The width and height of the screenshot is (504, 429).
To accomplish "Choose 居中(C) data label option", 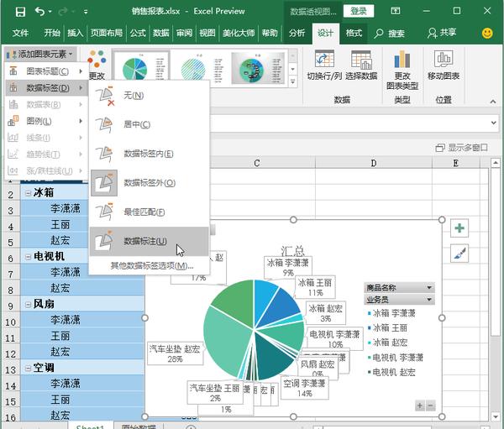I will [150, 125].
